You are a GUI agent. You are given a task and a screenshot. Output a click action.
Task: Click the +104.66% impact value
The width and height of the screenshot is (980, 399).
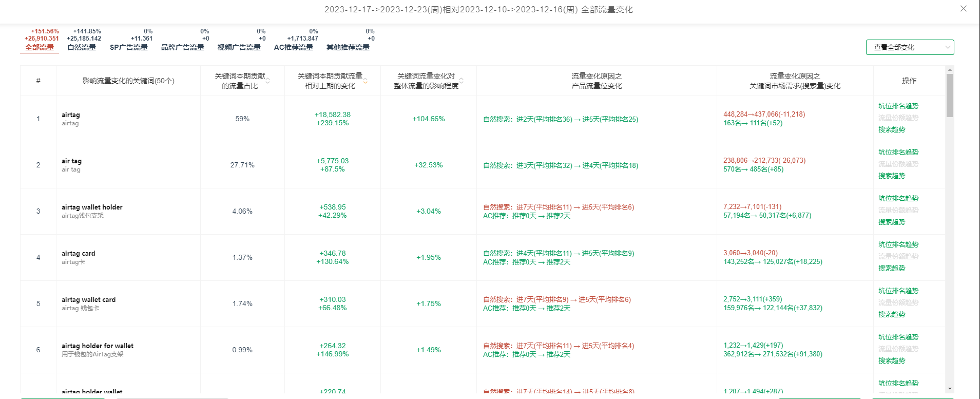(x=429, y=119)
